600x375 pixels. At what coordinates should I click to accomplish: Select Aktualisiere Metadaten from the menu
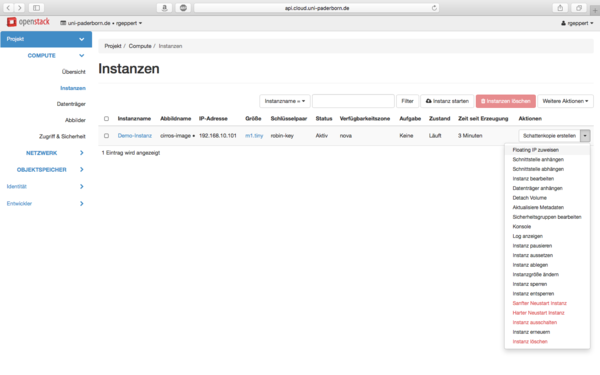(x=548, y=207)
